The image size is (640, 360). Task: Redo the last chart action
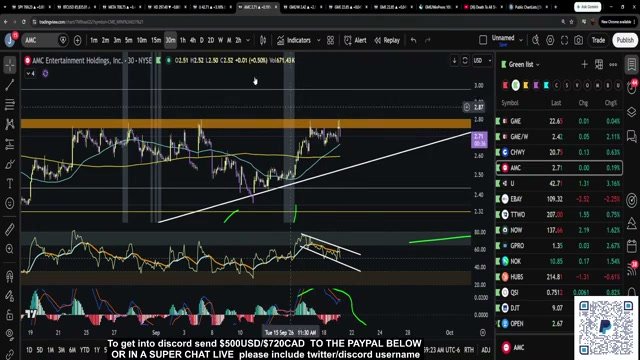point(428,40)
